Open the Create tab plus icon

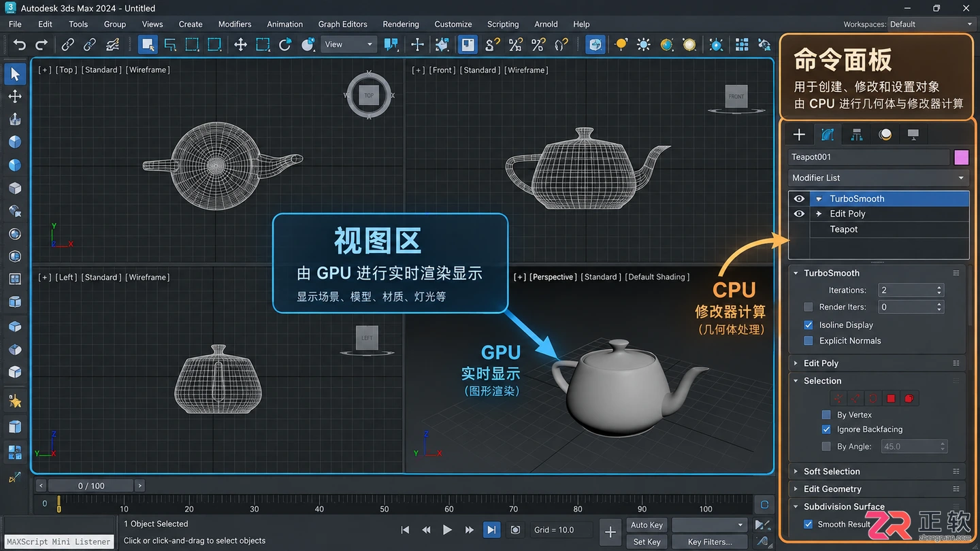pyautogui.click(x=799, y=135)
